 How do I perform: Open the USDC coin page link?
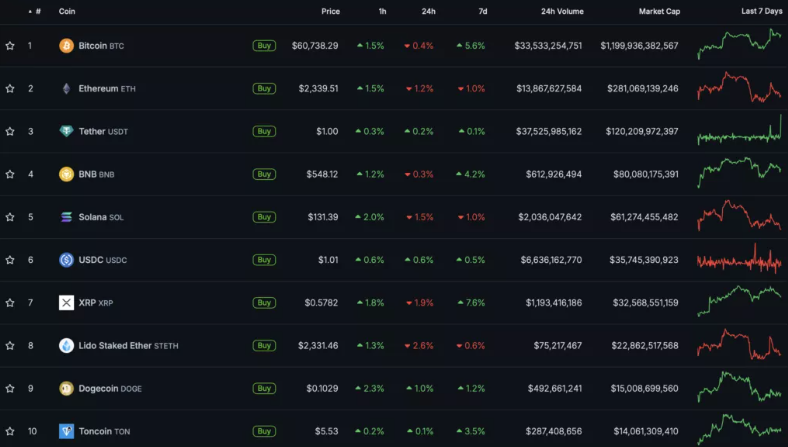point(103,260)
